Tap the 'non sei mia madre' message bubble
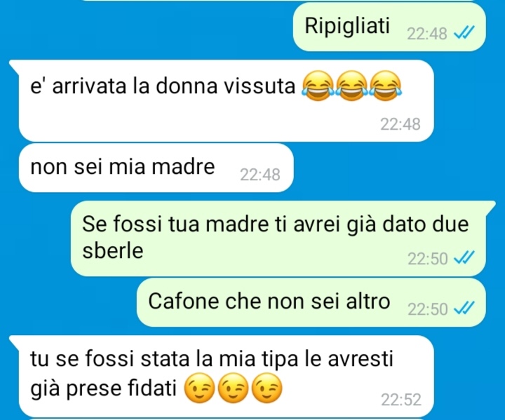Image resolution: width=505 pixels, height=420 pixels. pyautogui.click(x=156, y=168)
